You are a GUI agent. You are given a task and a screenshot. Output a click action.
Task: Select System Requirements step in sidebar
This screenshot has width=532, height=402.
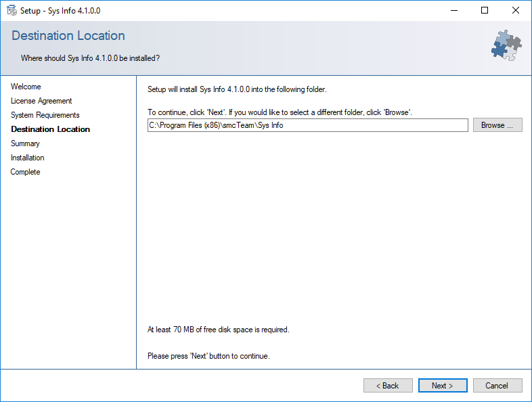(45, 115)
